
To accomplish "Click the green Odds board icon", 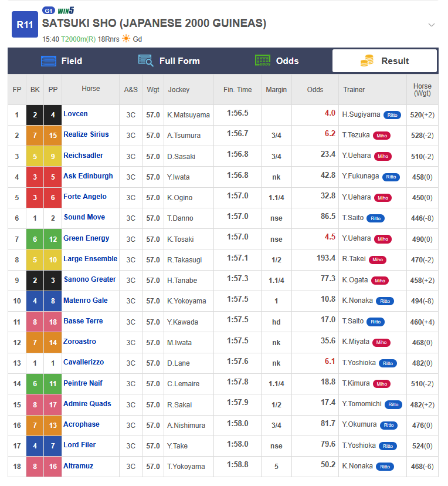I will (x=263, y=60).
